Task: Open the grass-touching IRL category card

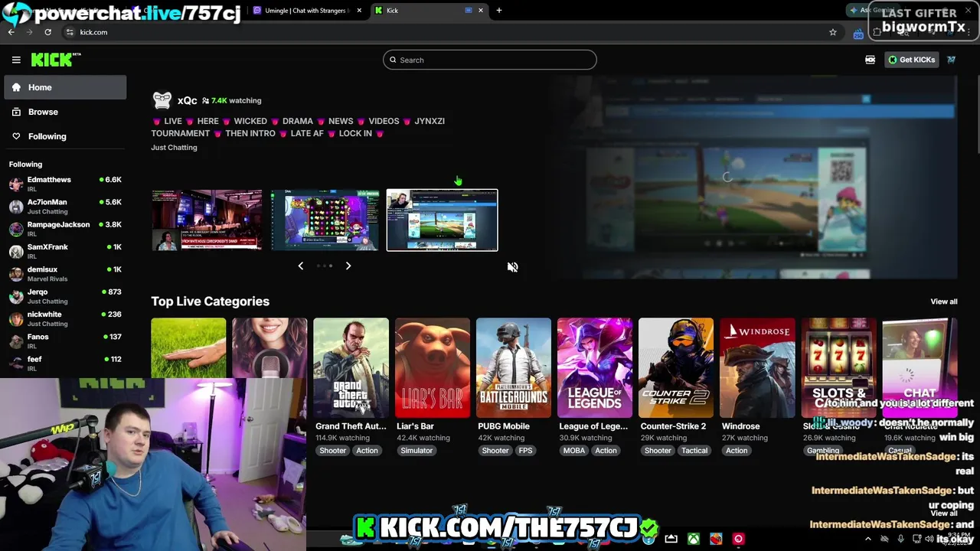Action: point(188,348)
